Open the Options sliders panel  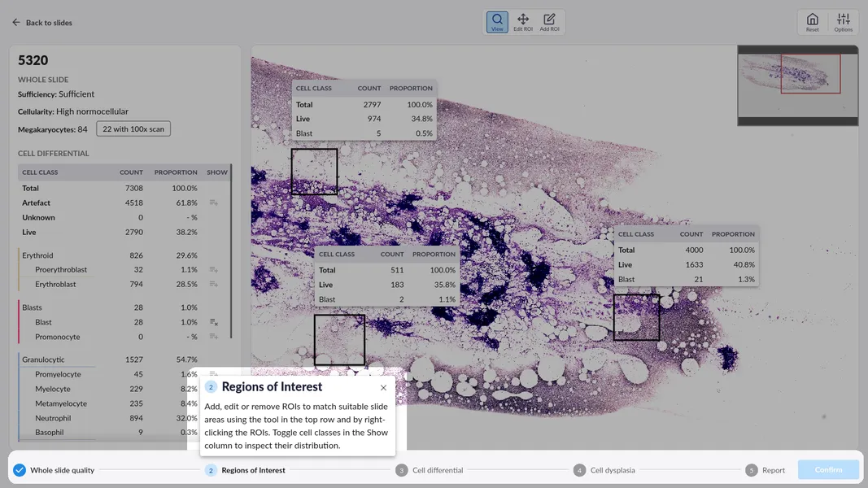point(843,22)
